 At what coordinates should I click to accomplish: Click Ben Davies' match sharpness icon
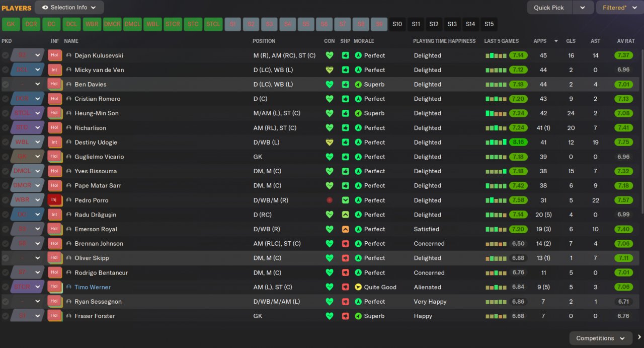[x=345, y=85]
